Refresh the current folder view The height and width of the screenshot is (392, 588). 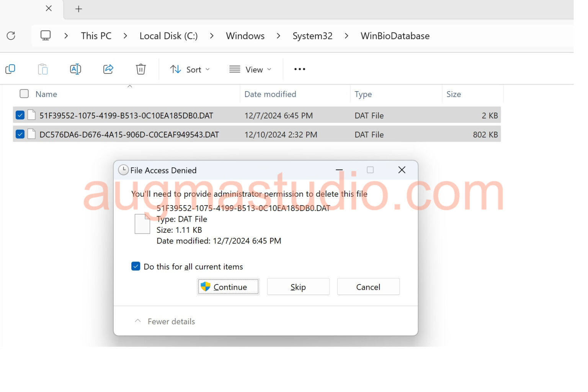11,36
